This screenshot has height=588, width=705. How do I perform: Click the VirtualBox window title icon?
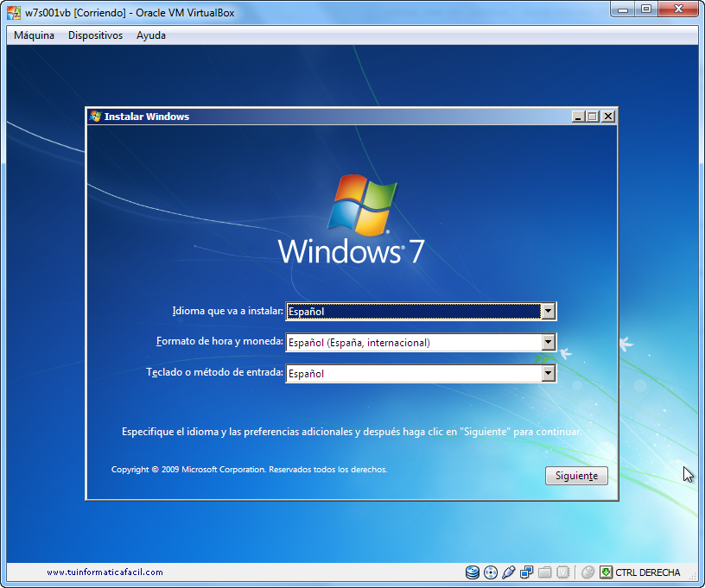point(14,13)
